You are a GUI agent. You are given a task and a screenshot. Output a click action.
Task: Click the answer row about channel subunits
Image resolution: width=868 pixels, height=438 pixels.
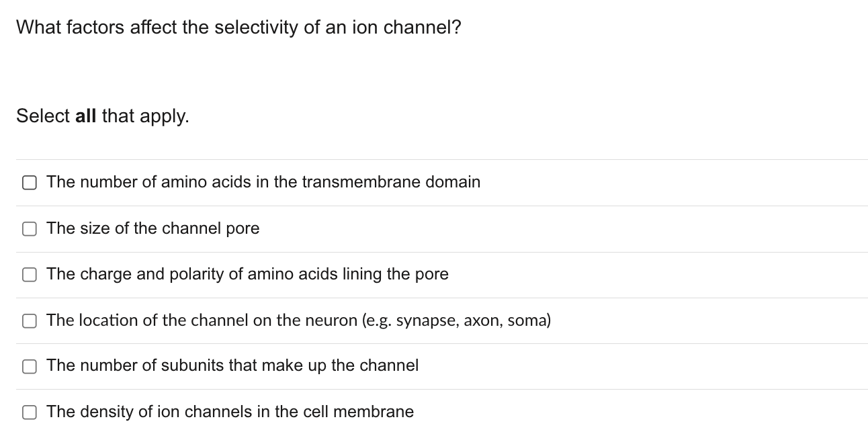[x=232, y=366]
